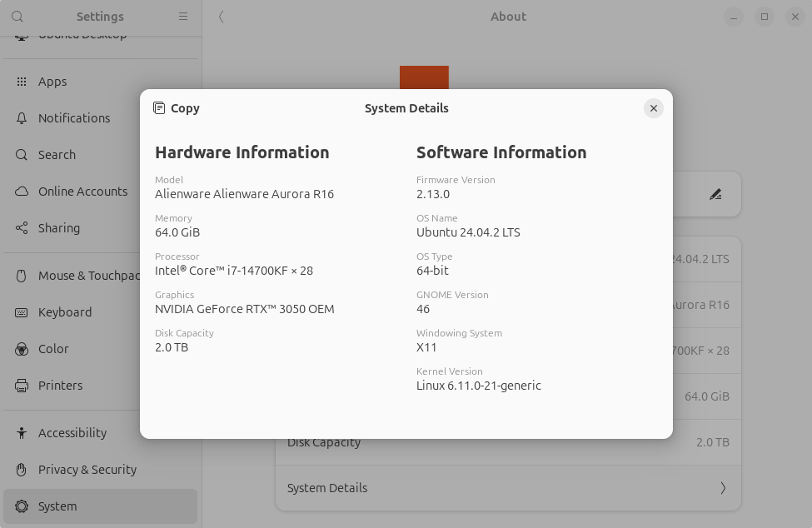Open Notifications settings
This screenshot has height=528, width=812.
[x=101, y=118]
